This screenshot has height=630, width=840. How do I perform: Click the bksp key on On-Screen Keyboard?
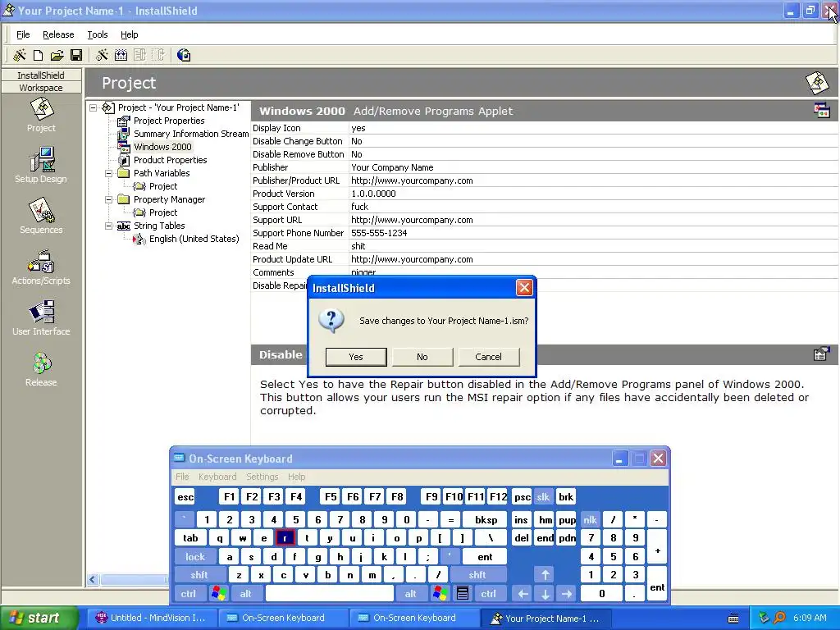tap(486, 519)
